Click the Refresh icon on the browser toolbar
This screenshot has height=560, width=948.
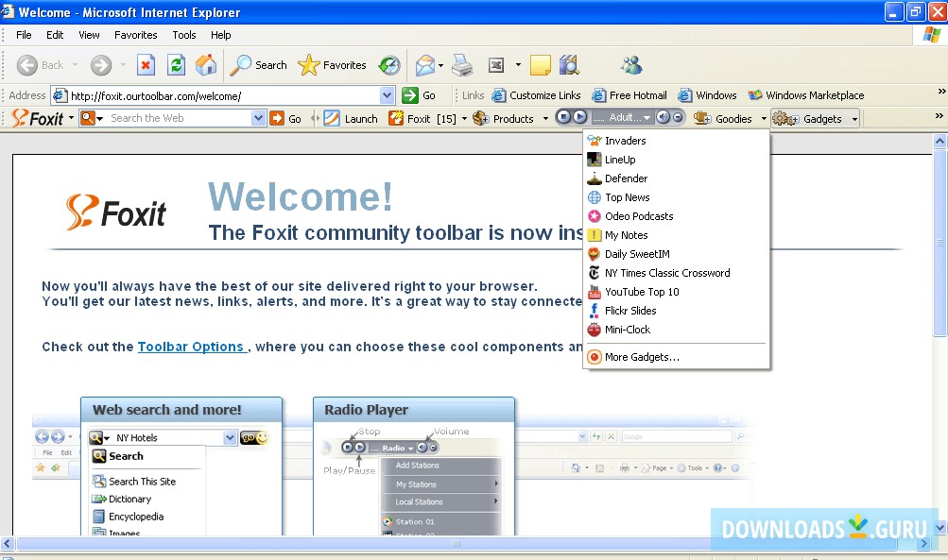coord(176,65)
